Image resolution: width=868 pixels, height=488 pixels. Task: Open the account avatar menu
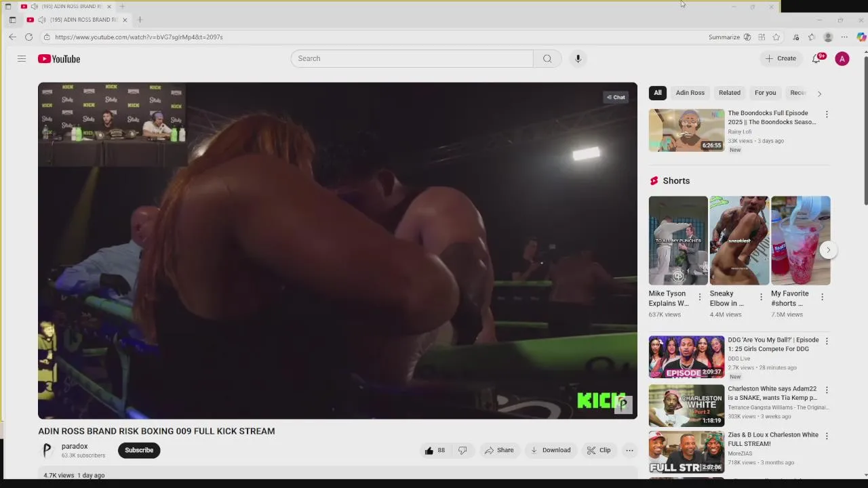pyautogui.click(x=842, y=59)
